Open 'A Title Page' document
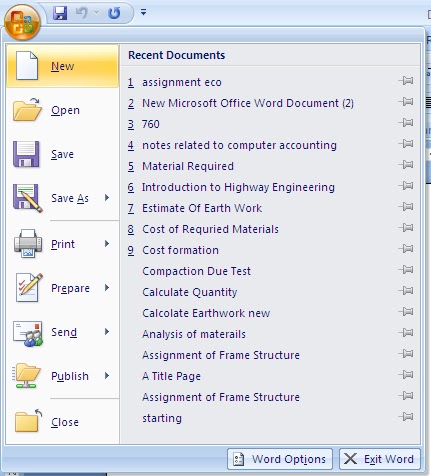This screenshot has height=476, width=431. tap(171, 376)
